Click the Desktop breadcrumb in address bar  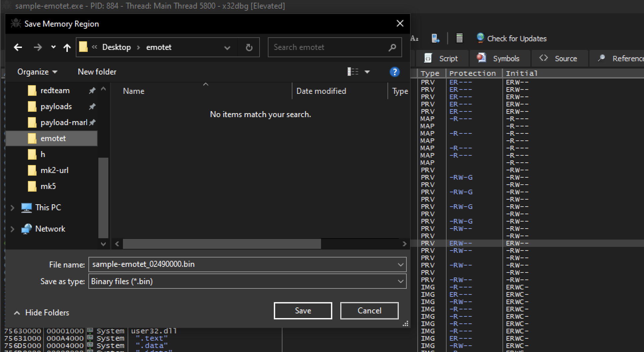point(116,47)
